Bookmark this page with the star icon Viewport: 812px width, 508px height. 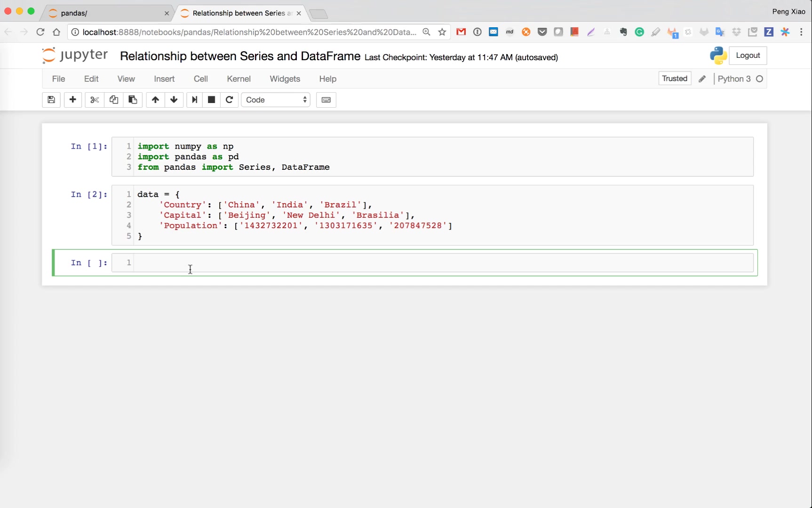tap(442, 32)
